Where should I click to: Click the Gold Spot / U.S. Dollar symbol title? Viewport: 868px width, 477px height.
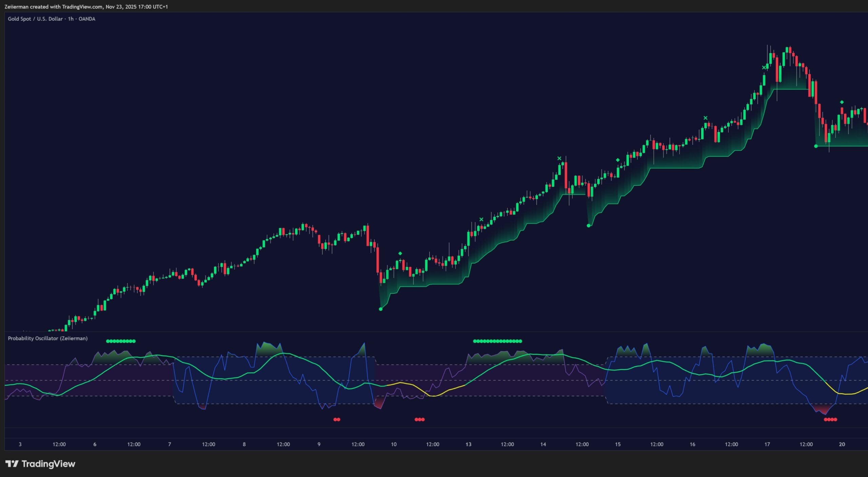[52, 19]
